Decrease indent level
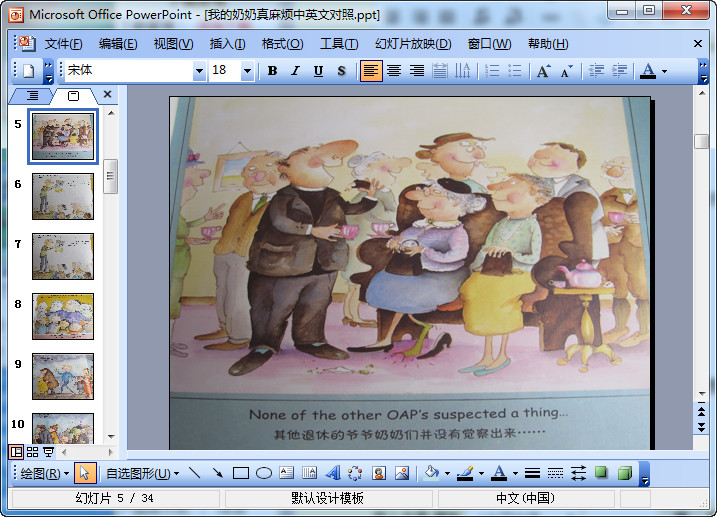Screen dimensions: 717x517 pos(596,71)
